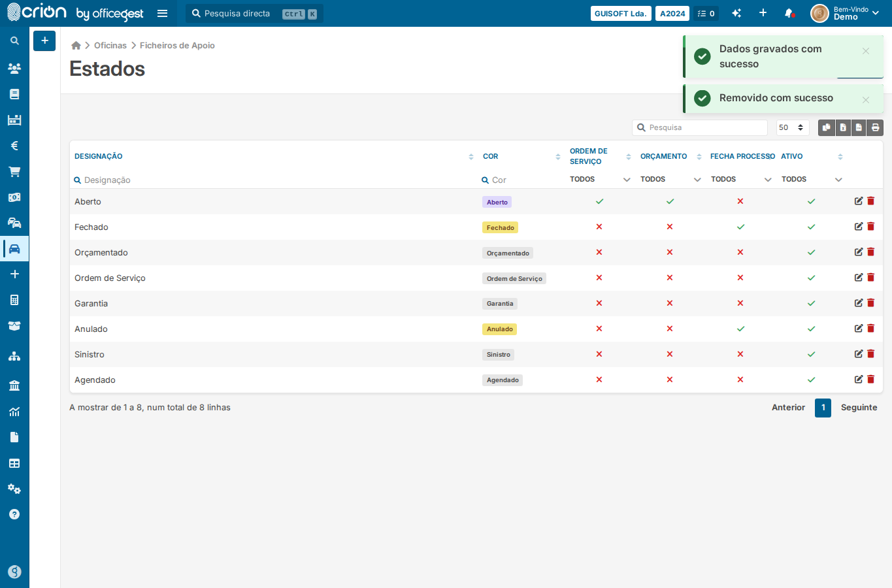The height and width of the screenshot is (588, 892).
Task: Open the chart statistics sidebar icon
Action: point(14,412)
